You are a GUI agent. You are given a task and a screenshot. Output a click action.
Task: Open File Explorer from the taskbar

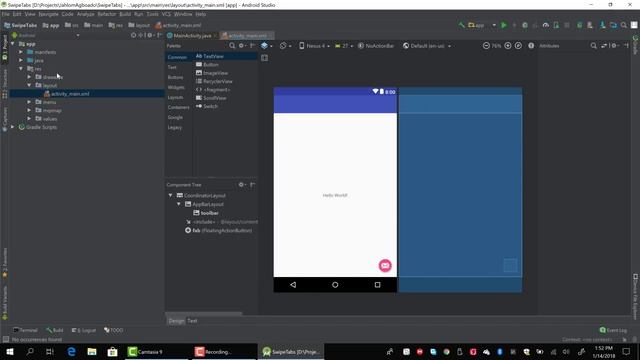92,351
